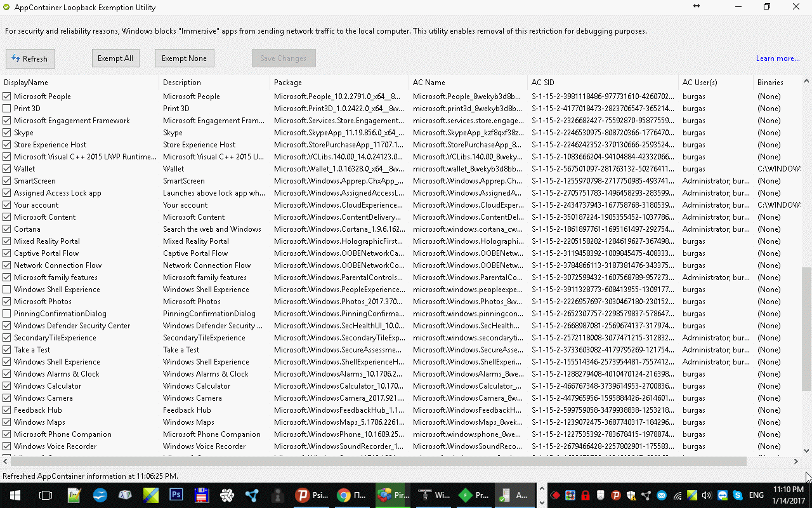Click the red padlock tray icon

click(x=586, y=495)
